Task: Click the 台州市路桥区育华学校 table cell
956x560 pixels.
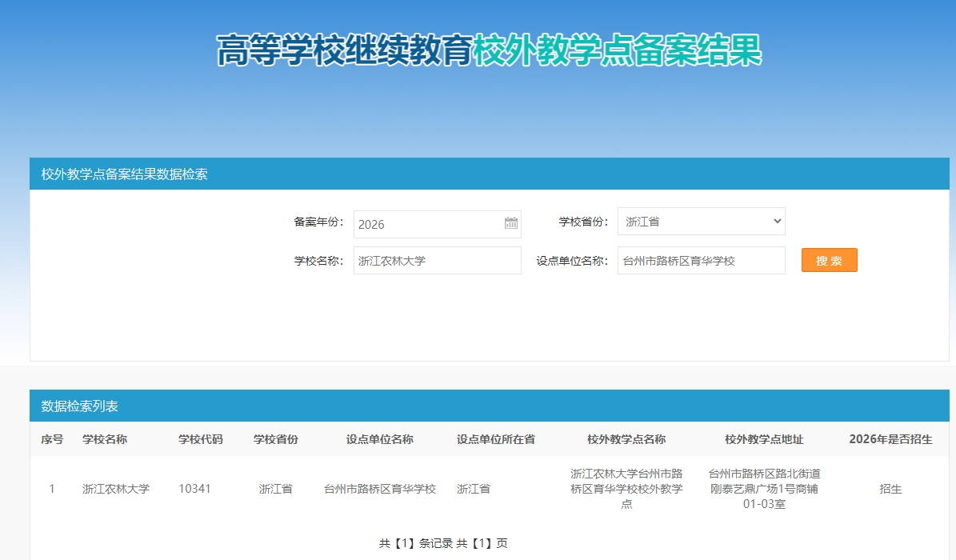Action: tap(380, 489)
